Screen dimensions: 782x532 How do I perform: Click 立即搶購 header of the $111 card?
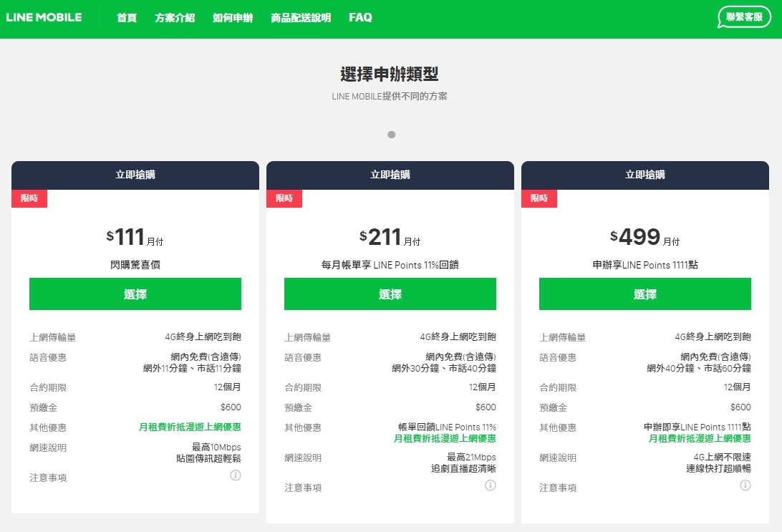coord(135,175)
